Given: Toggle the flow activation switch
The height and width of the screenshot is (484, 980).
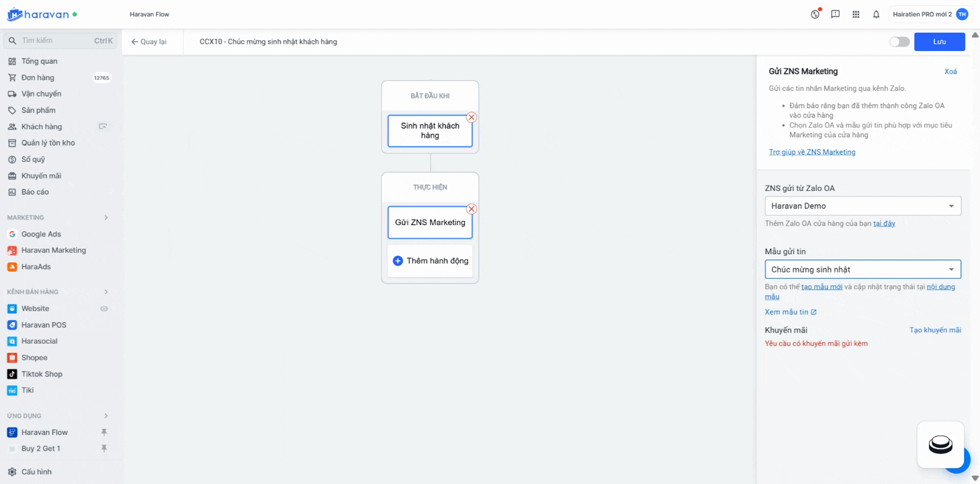Looking at the screenshot, I should point(899,42).
